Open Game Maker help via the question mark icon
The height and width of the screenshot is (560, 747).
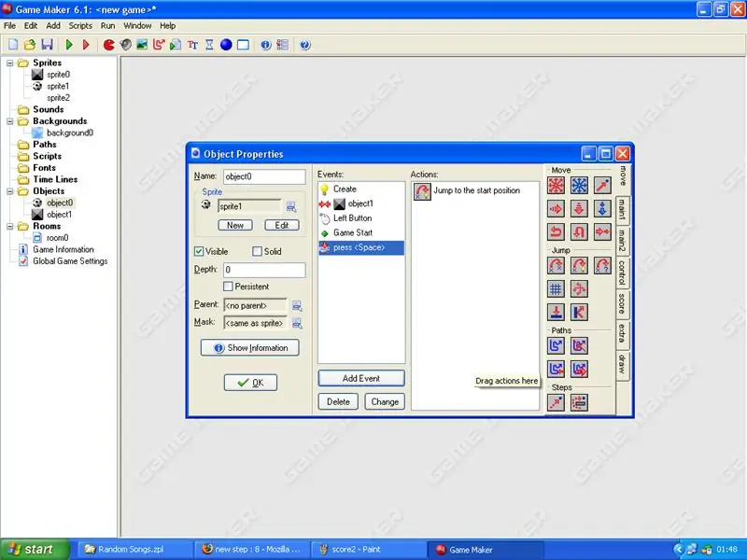pyautogui.click(x=305, y=45)
